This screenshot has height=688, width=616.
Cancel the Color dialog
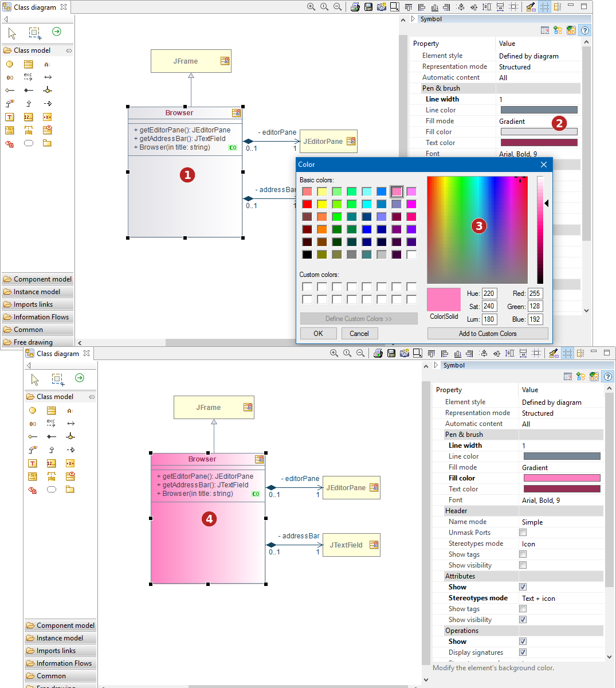[359, 334]
